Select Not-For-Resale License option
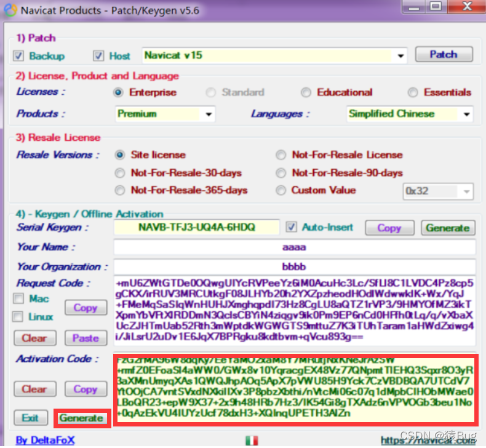This screenshot has width=486, height=448. (281, 154)
